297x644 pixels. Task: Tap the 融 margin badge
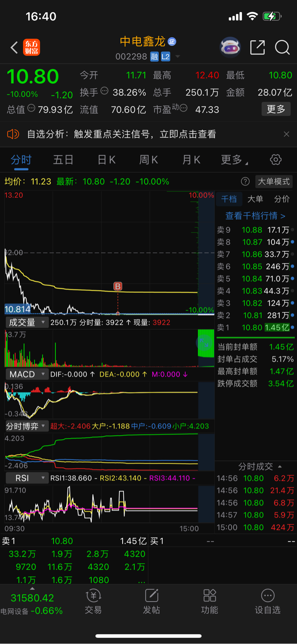pos(154,57)
